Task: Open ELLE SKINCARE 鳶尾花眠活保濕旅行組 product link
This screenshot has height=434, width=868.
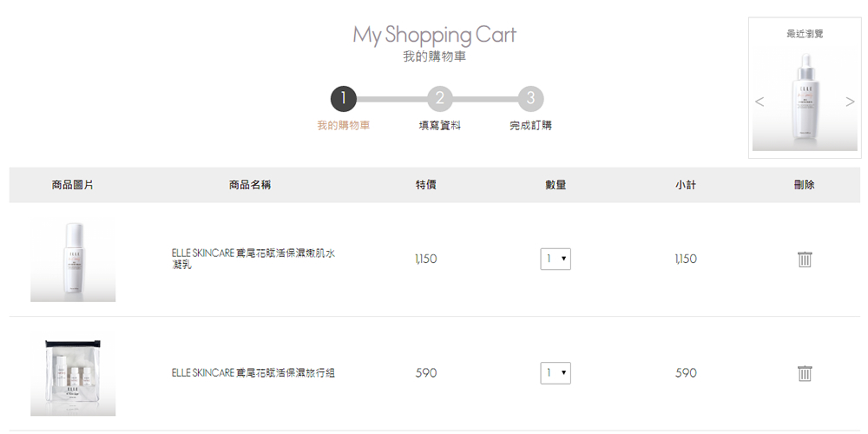Action: tap(253, 373)
